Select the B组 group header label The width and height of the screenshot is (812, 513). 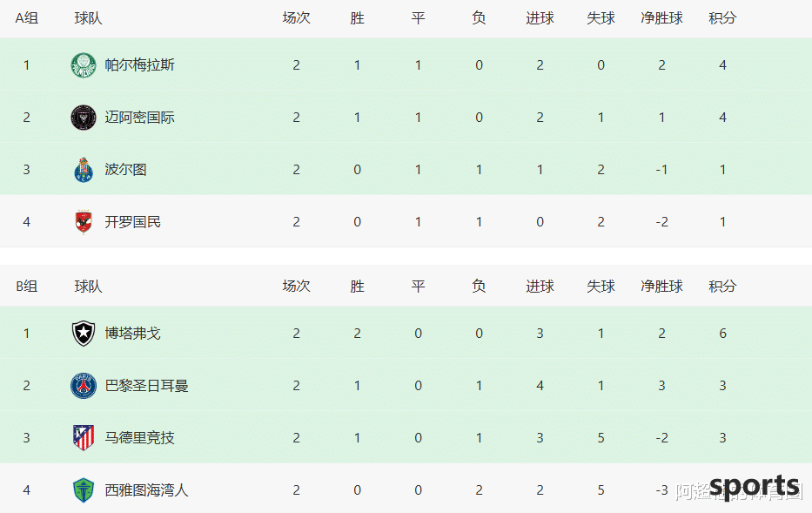point(26,286)
